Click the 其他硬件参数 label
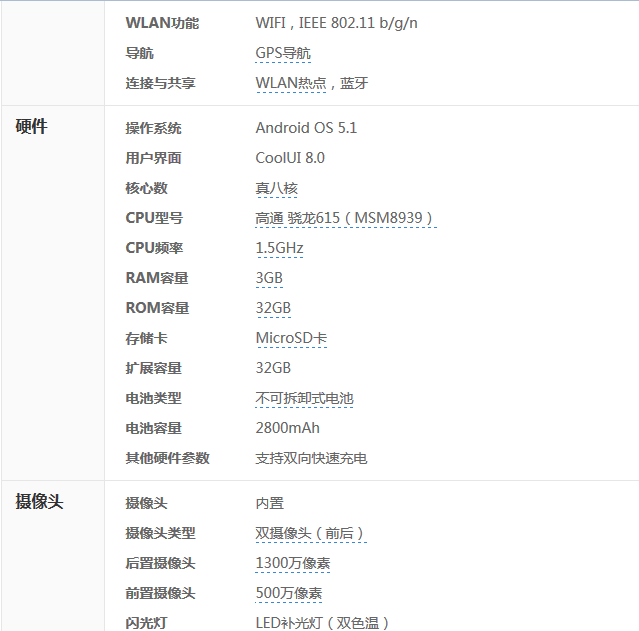 click(x=167, y=458)
